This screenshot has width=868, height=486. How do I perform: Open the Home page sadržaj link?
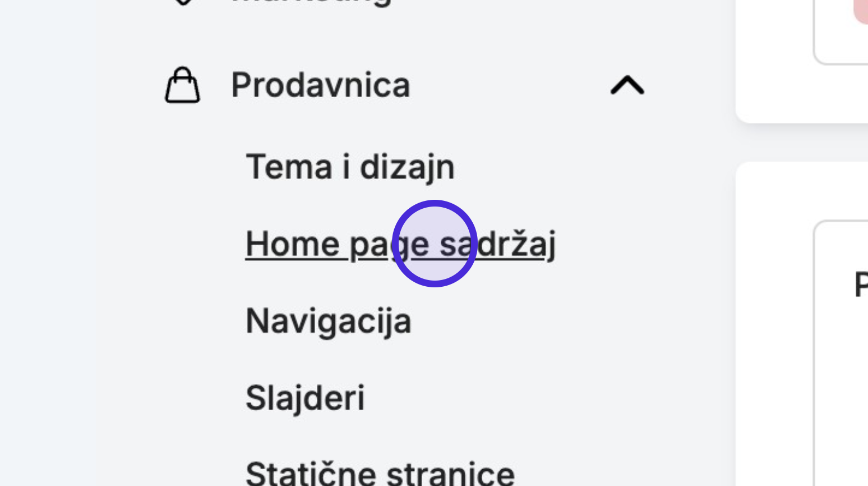400,244
